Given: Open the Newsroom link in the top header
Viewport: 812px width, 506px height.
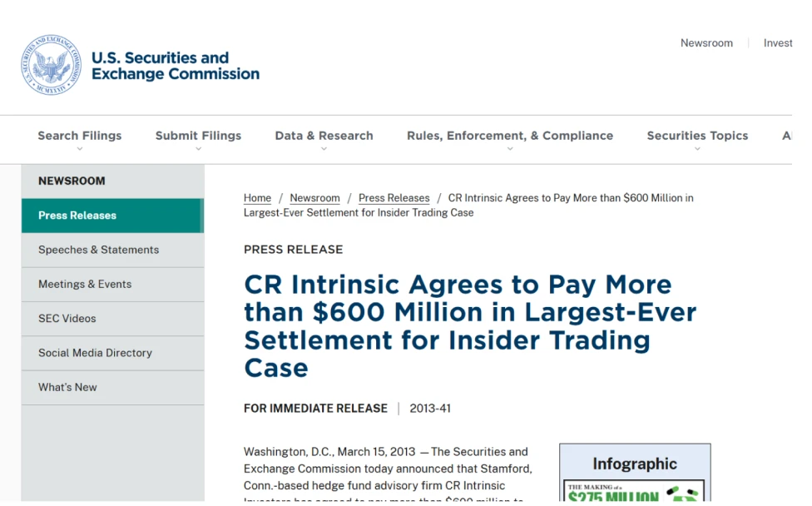Looking at the screenshot, I should [706, 43].
